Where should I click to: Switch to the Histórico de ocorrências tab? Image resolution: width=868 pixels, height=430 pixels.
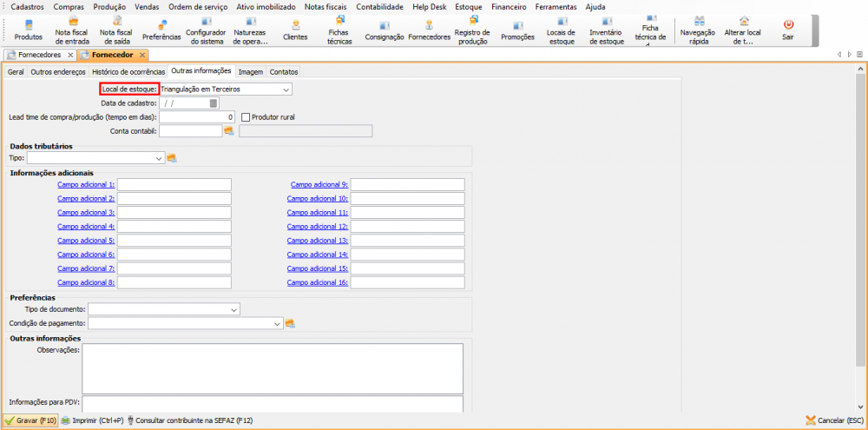point(128,71)
